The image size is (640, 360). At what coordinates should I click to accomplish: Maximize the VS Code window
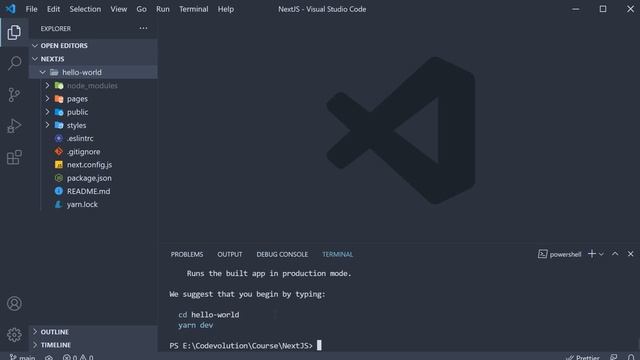(x=602, y=9)
